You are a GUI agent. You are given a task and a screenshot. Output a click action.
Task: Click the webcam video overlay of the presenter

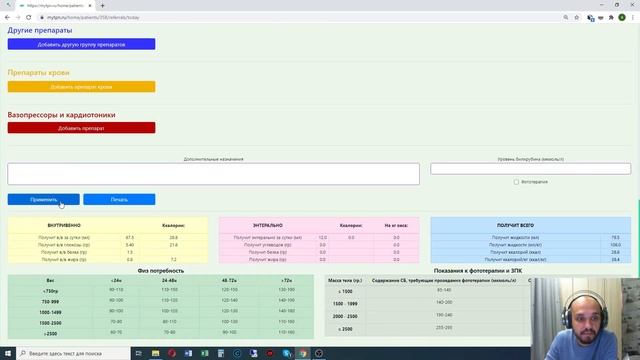[585, 319]
